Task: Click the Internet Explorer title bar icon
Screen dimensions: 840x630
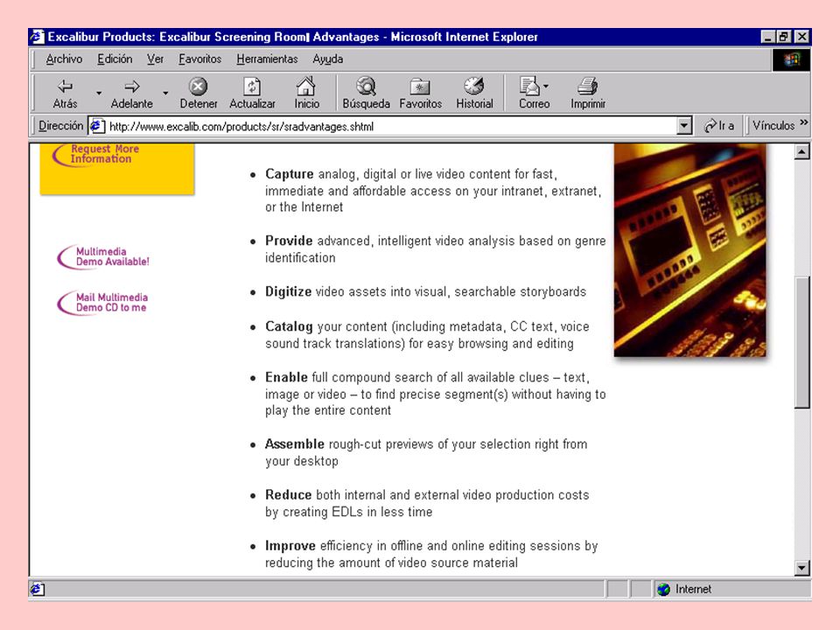Action: pos(37,37)
